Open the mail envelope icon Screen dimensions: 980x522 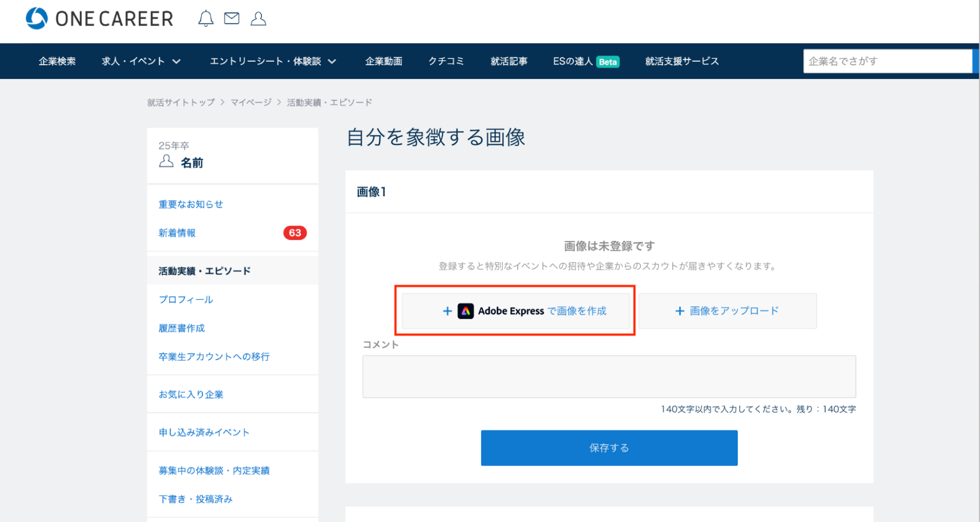pos(231,19)
